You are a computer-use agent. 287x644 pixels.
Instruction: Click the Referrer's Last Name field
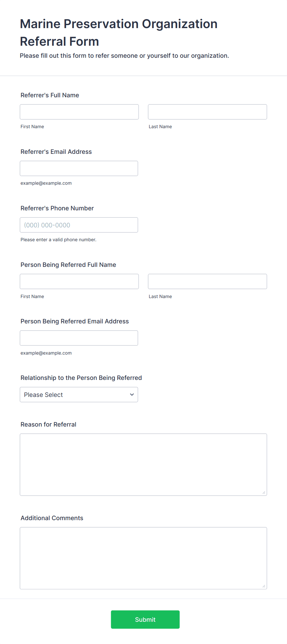click(207, 112)
